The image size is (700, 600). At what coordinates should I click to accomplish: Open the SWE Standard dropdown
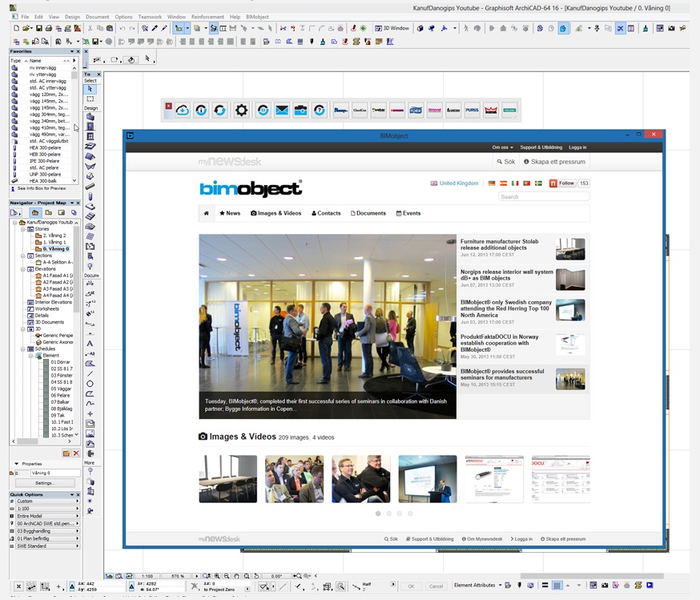pyautogui.click(x=47, y=546)
